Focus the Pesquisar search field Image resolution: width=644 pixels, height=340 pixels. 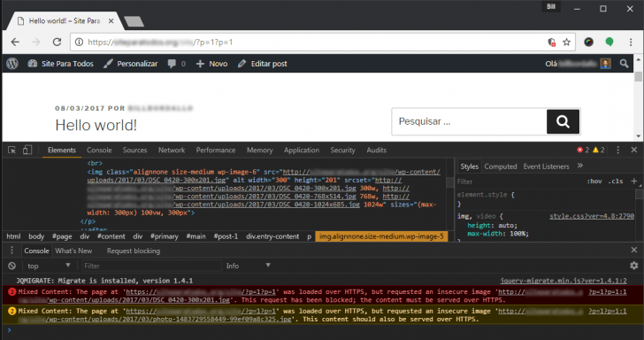(469, 121)
